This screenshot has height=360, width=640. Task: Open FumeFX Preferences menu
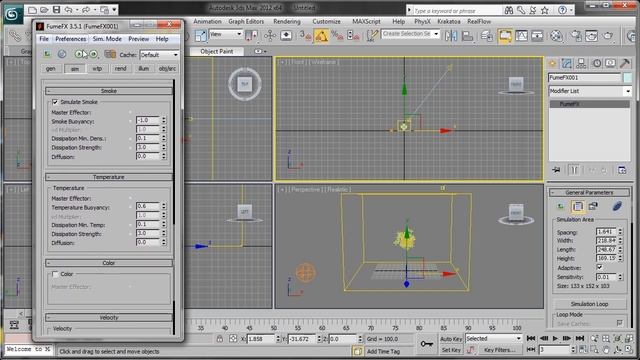coord(71,39)
